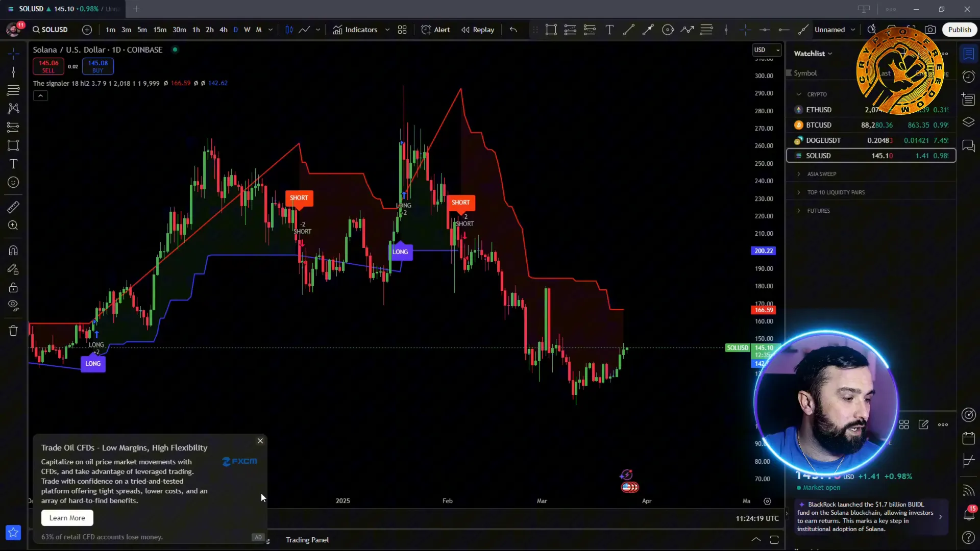
Task: Open the help center question icon
Action: (968, 537)
